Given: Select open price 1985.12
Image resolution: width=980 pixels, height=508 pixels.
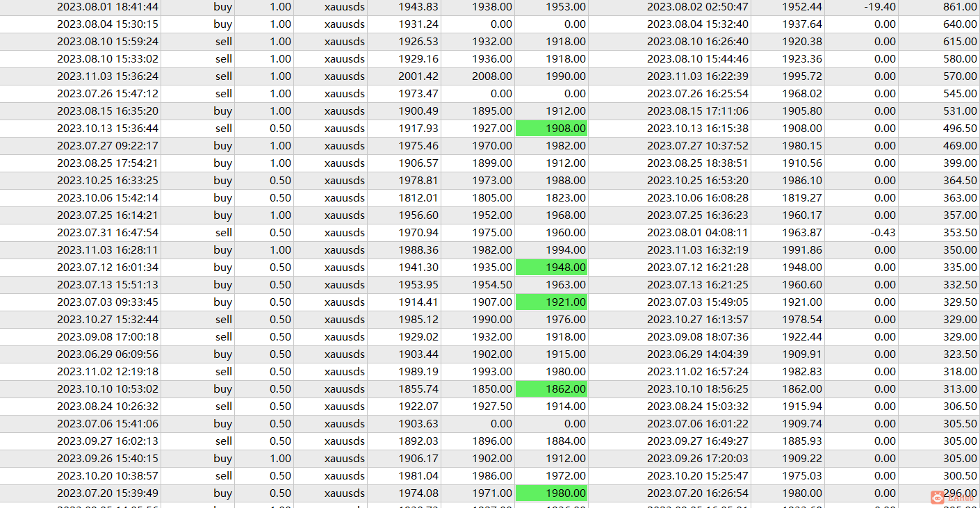Looking at the screenshot, I should click(x=418, y=320).
